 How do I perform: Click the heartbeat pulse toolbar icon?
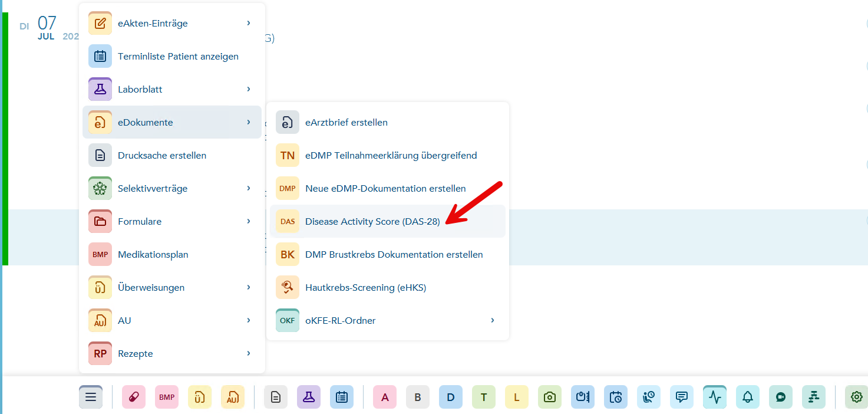715,397
